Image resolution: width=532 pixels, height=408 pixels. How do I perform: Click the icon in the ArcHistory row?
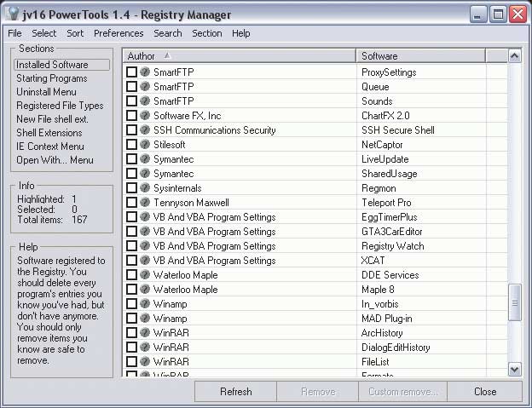(x=145, y=332)
